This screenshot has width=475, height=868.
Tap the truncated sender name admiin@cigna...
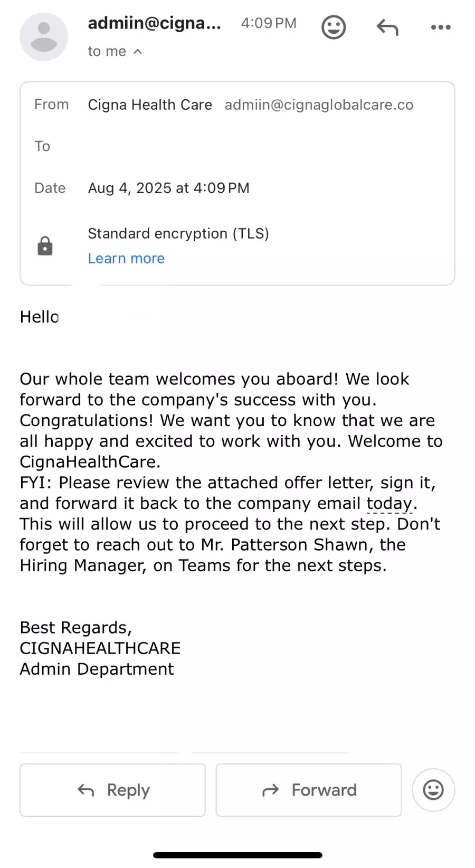click(x=154, y=23)
